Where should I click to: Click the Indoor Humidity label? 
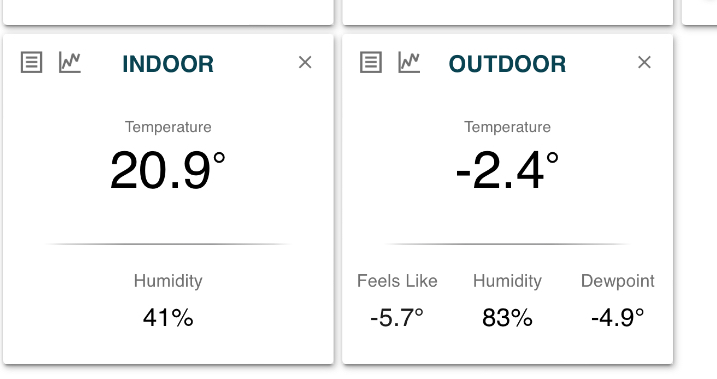[x=168, y=281]
